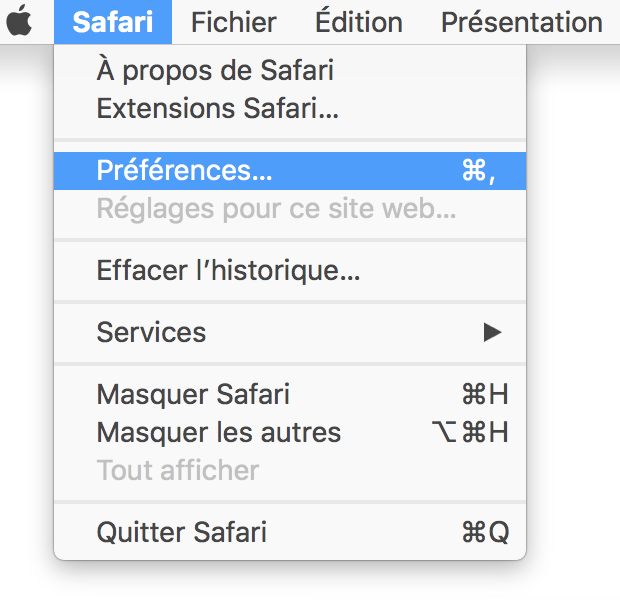Open the Présentation menu
620x600 pixels.
click(x=521, y=21)
